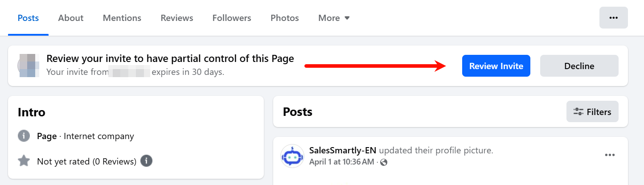This screenshot has width=644, height=185.
Task: Click the blue Review Invite button
Action: pos(496,66)
